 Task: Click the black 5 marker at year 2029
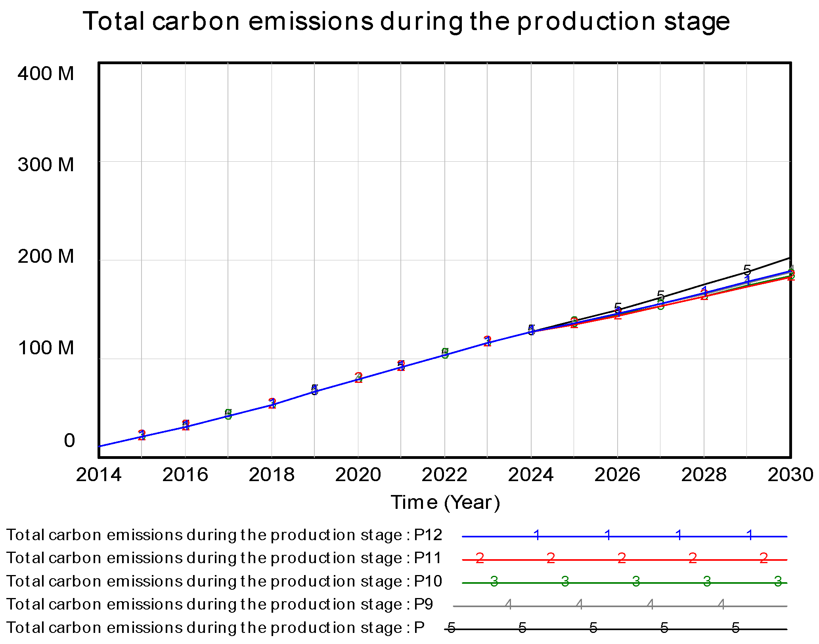click(747, 270)
